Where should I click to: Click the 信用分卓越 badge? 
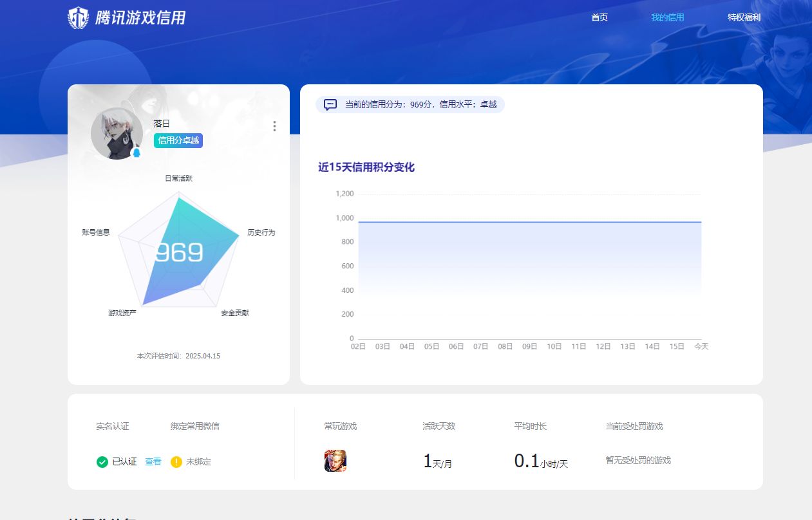pos(178,140)
